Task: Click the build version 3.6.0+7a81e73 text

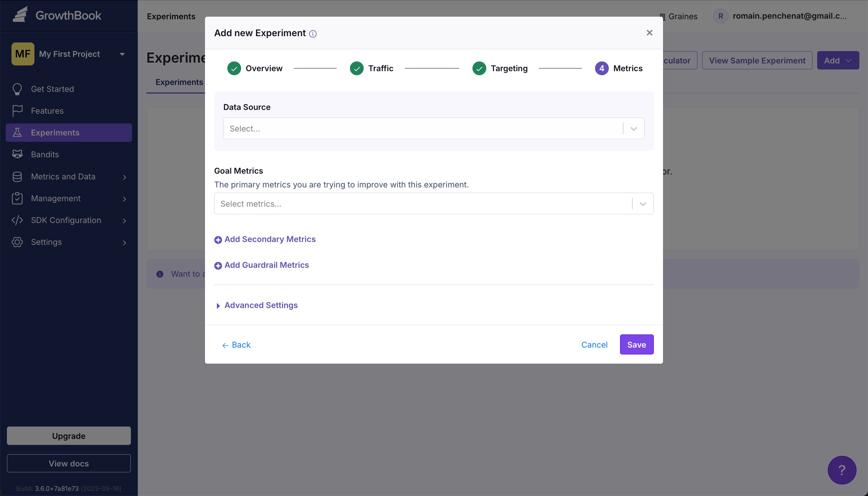Action: [x=57, y=489]
